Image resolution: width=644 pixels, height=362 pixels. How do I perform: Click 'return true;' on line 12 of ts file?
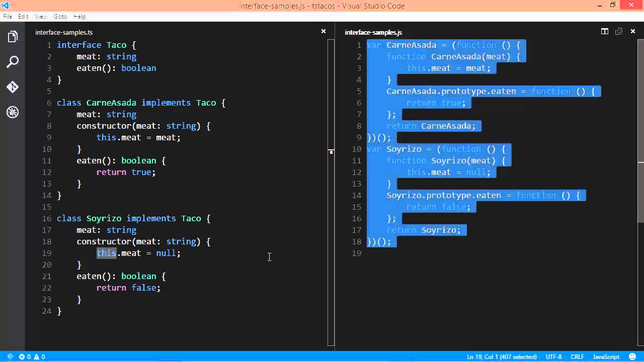coord(126,172)
